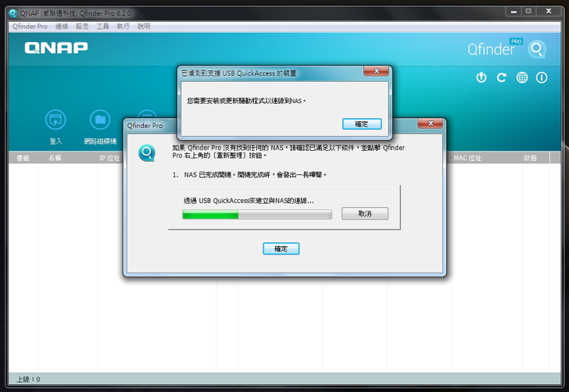This screenshot has height=392, width=569.
Task: Click the 書籤 column header
Action: click(23, 158)
